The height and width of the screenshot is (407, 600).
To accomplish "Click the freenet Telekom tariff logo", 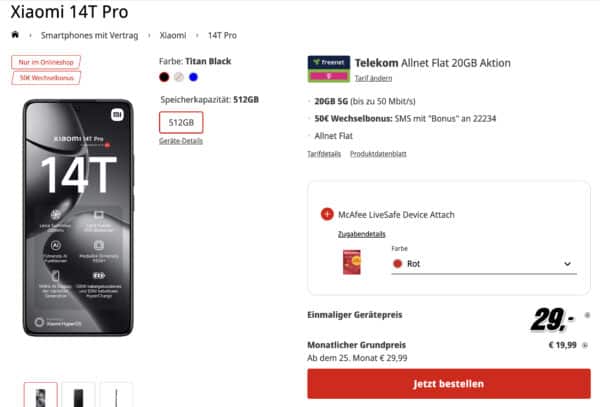I will coord(327,68).
